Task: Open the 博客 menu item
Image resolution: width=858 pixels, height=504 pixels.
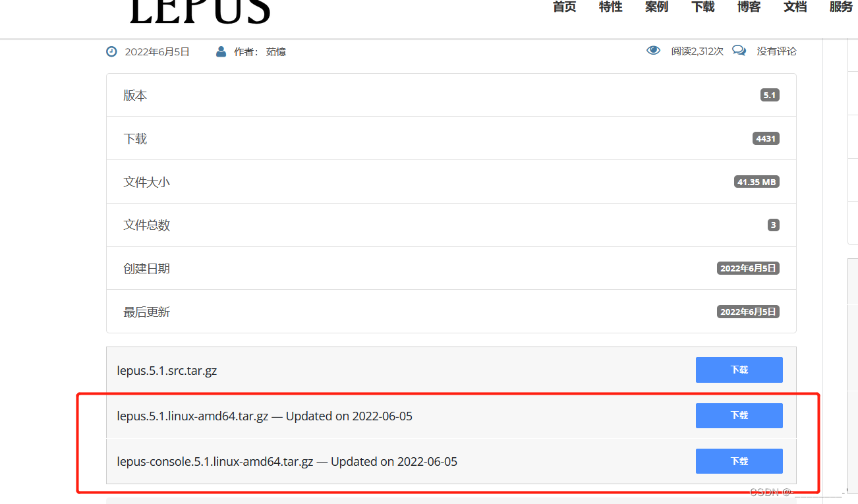Action: [x=749, y=7]
